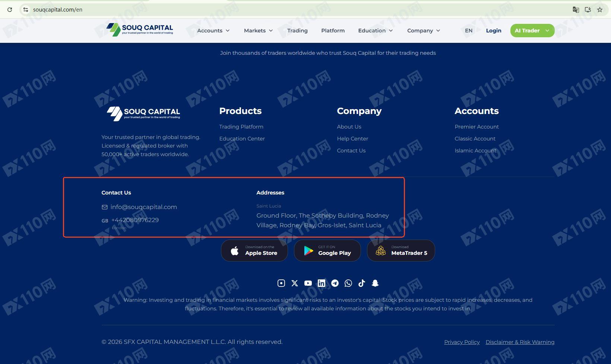Expand the Markets dropdown menu
Screen dimensions: 611x364
click(258, 31)
